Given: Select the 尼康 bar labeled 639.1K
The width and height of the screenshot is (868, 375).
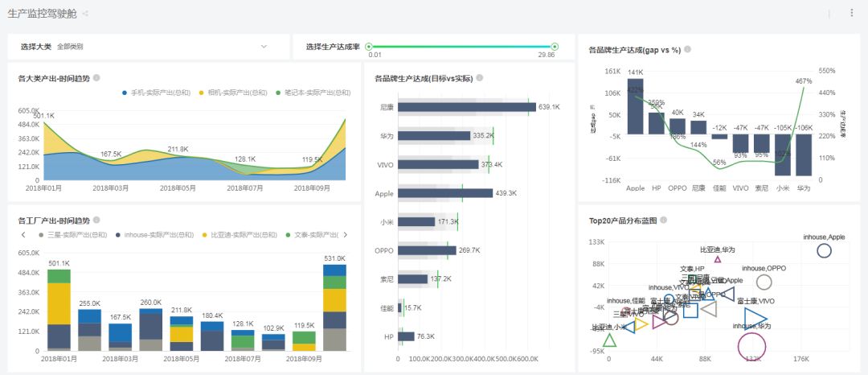Looking at the screenshot, I should pos(467,107).
